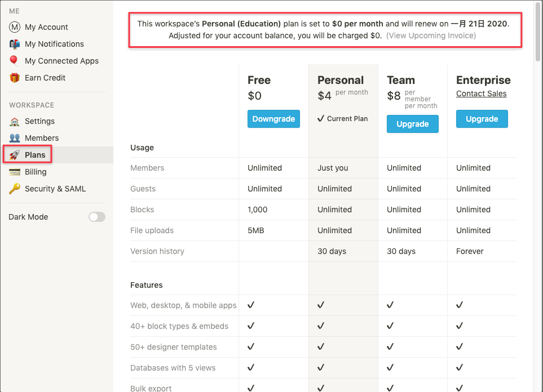Image resolution: width=543 pixels, height=392 pixels.
Task: Open the Plans section in sidebar
Action: [x=35, y=155]
